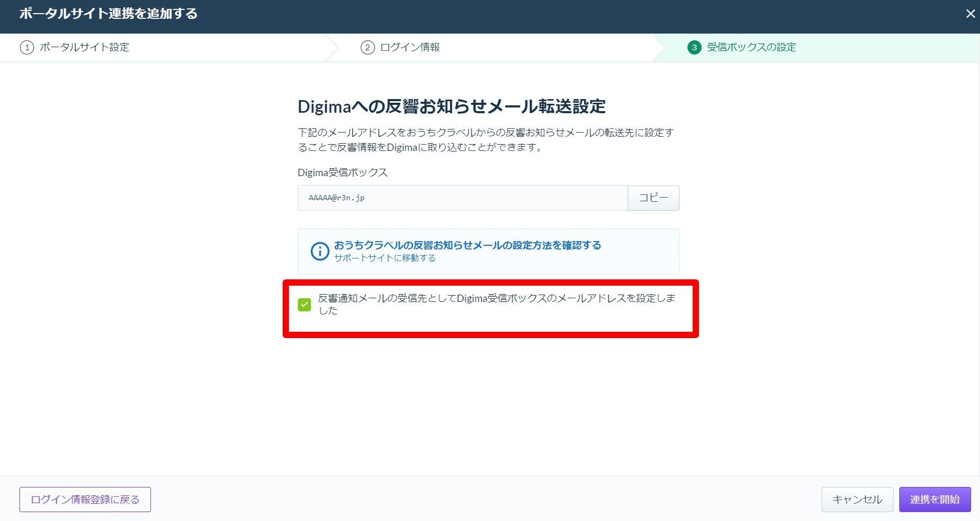The height and width of the screenshot is (521, 980).
Task: Click the step 1 circled number icon
Action: 27,47
